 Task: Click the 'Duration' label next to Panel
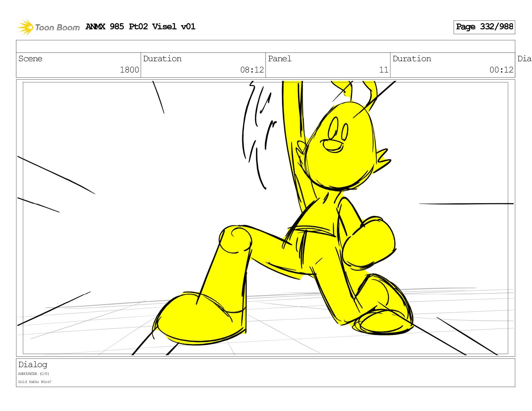coord(412,59)
